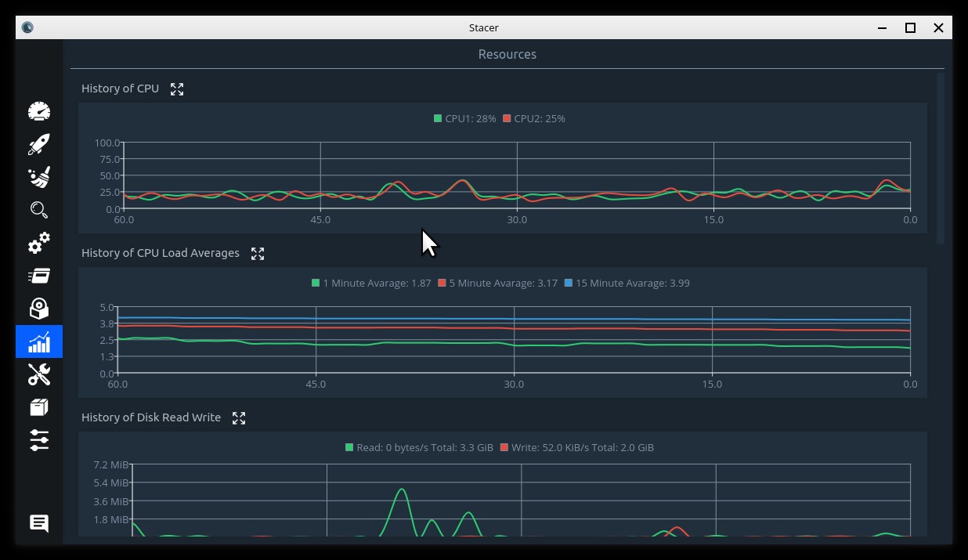Image resolution: width=968 pixels, height=560 pixels.
Task: Open Services gears icon in sidebar
Action: coord(38,243)
